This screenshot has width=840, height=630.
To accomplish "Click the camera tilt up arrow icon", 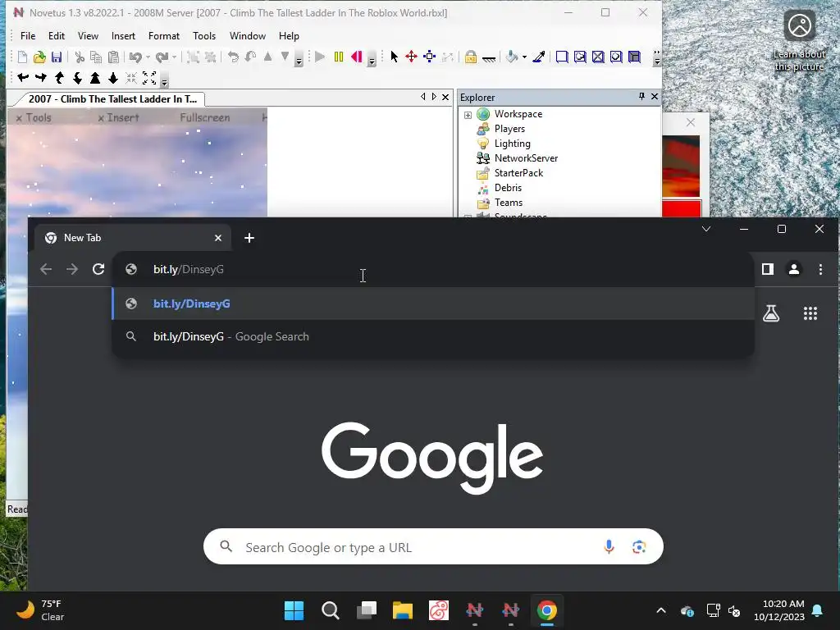I will point(59,78).
